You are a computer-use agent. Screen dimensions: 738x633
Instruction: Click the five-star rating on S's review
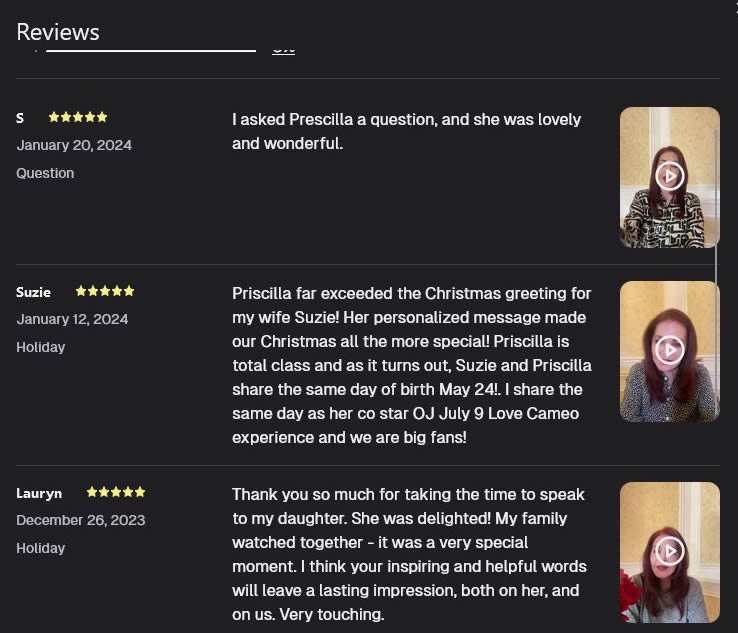[x=78, y=117]
